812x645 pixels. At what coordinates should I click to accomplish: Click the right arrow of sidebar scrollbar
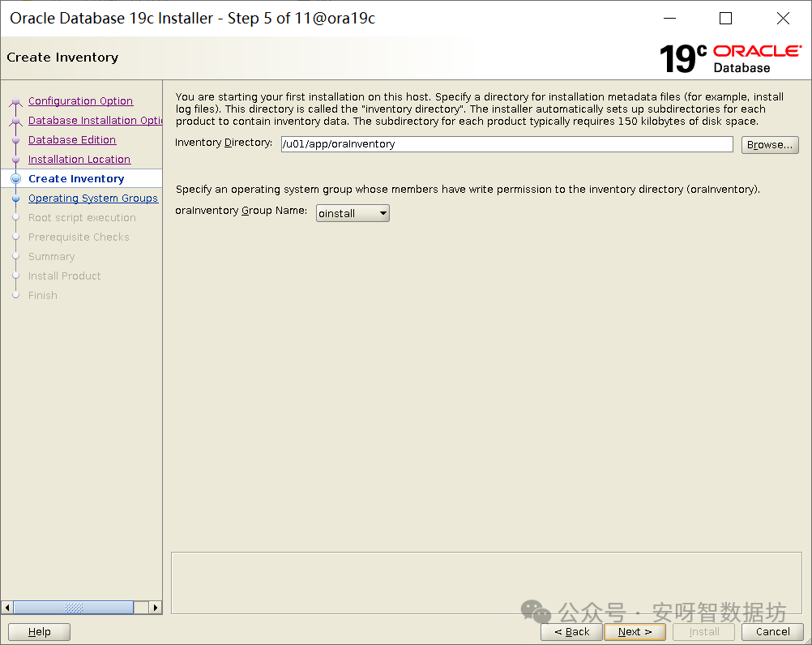click(x=156, y=607)
